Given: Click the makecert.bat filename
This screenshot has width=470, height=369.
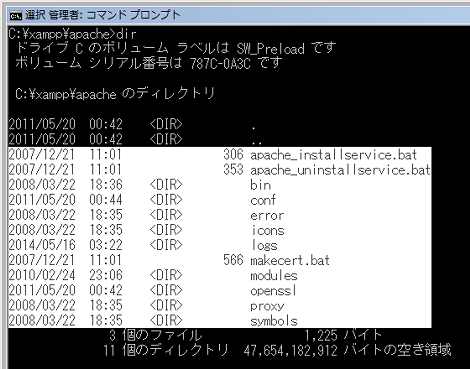Looking at the screenshot, I should pyautogui.click(x=290, y=260).
